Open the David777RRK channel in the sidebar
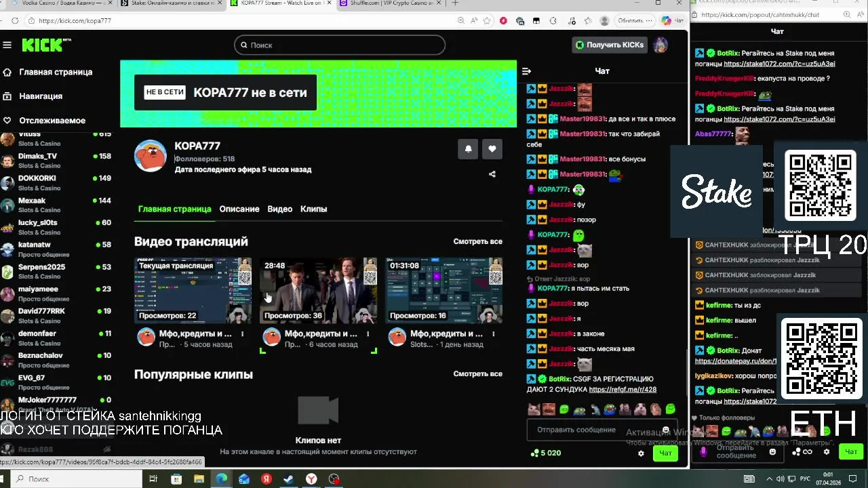The image size is (868, 488). (57, 316)
